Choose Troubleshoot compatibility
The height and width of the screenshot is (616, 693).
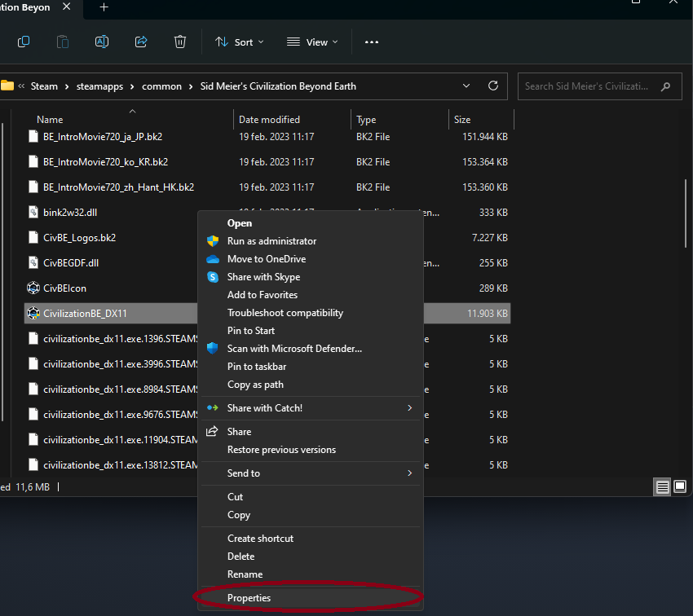[311, 313]
